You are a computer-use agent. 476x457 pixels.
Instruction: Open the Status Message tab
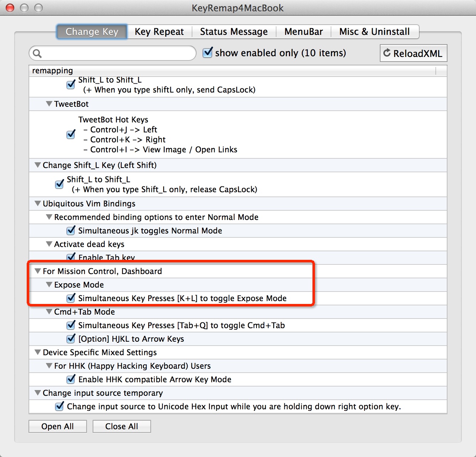(x=233, y=32)
